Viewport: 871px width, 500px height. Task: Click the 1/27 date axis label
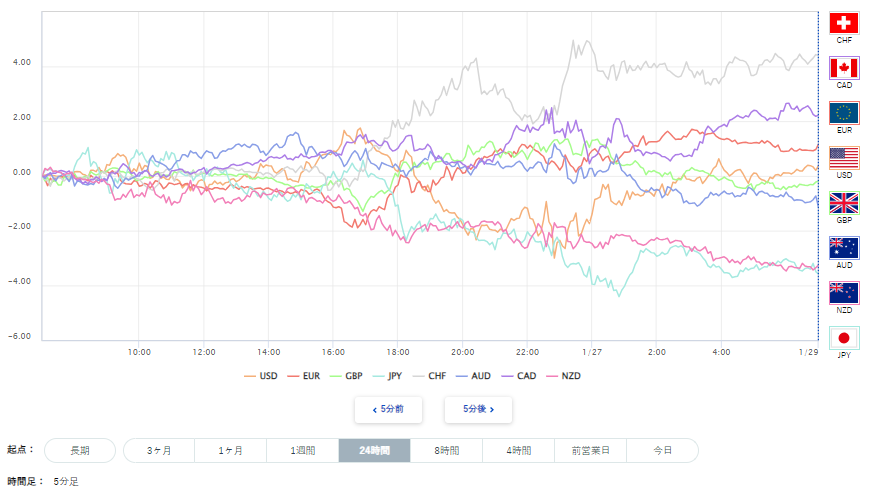[592, 352]
